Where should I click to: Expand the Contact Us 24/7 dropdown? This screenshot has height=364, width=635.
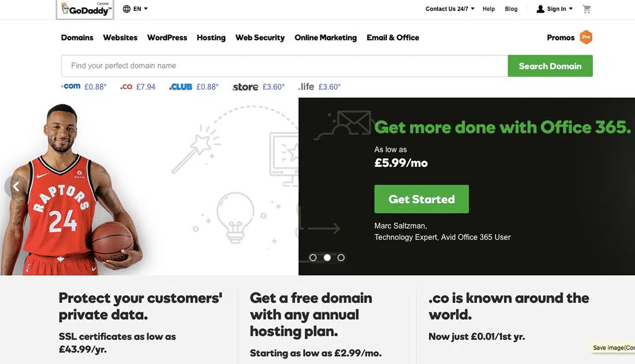[x=473, y=9]
